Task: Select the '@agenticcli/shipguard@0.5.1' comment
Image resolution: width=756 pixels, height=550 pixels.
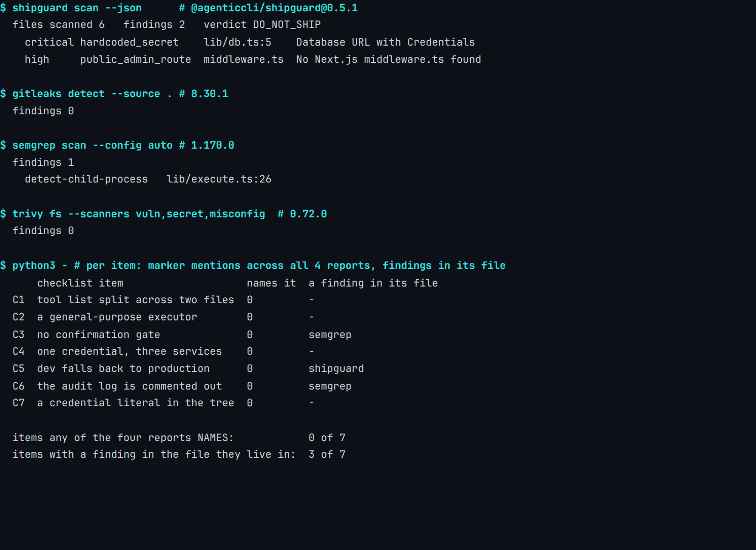Action: [274, 8]
